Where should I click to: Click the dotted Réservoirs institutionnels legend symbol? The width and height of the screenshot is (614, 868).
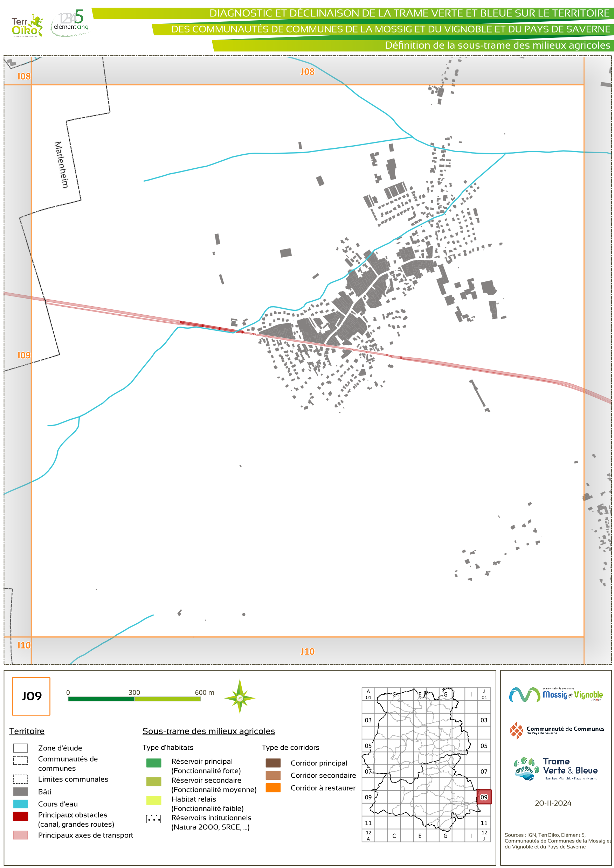click(x=154, y=819)
